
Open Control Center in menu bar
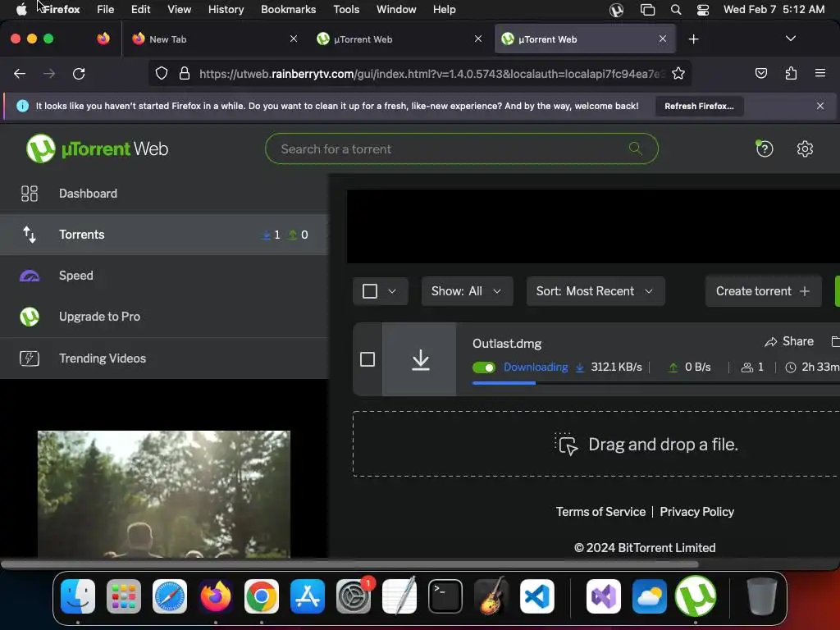coord(703,10)
